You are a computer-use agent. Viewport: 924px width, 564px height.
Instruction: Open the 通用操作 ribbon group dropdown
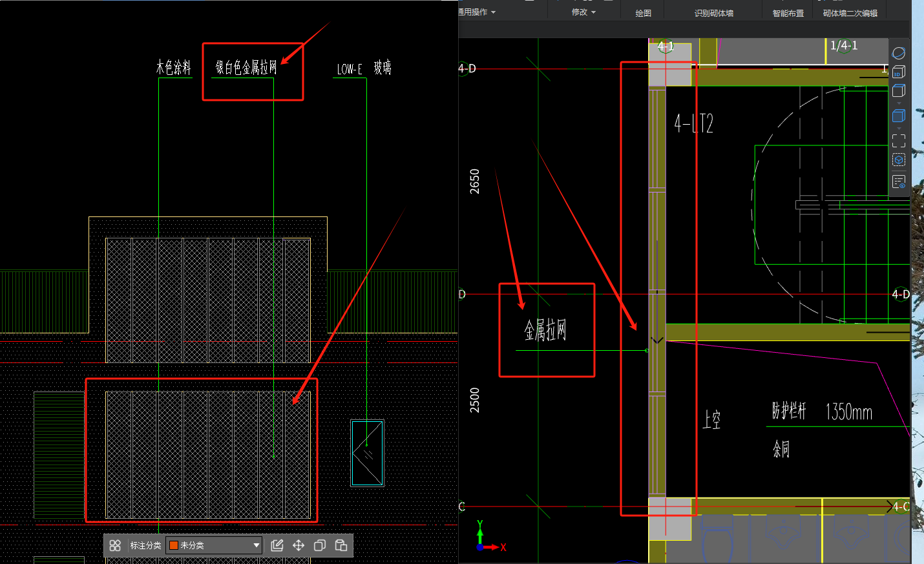point(477,12)
